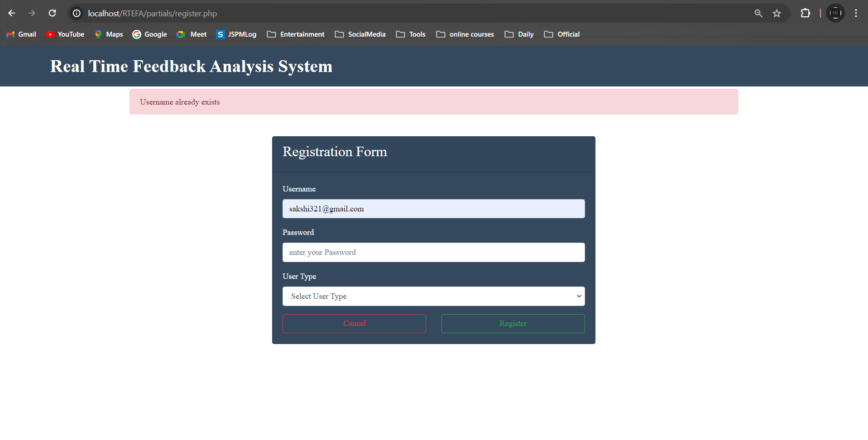This screenshot has width=868, height=440.
Task: Click the green Register button
Action: coord(513,323)
